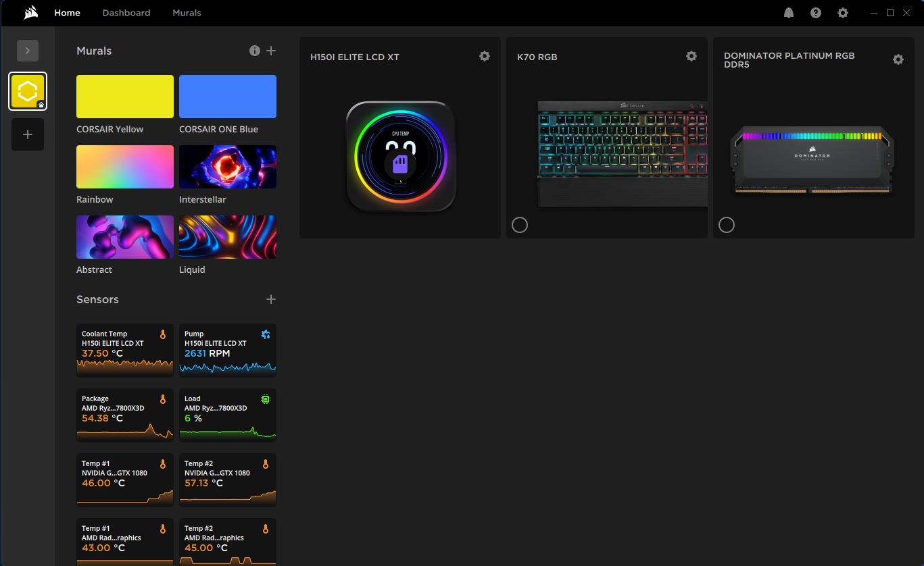This screenshot has height=566, width=924.
Task: Select the Interstellar mural thumbnail
Action: point(228,167)
